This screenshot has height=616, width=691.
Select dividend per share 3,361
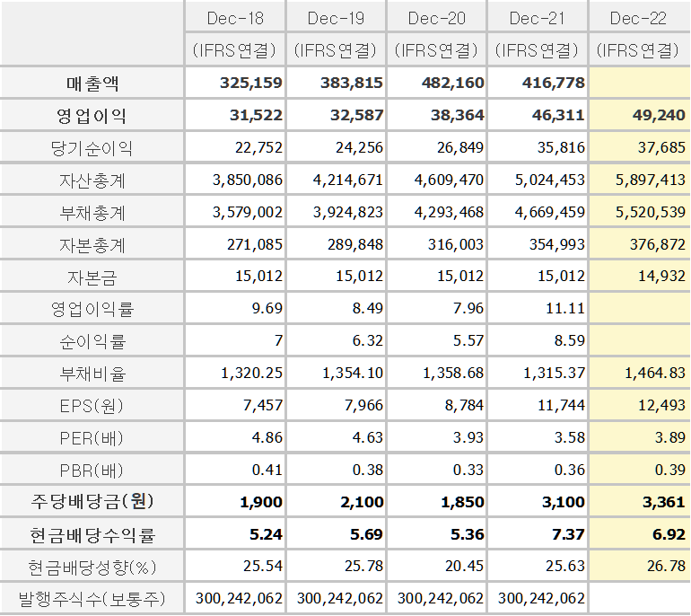click(664, 502)
